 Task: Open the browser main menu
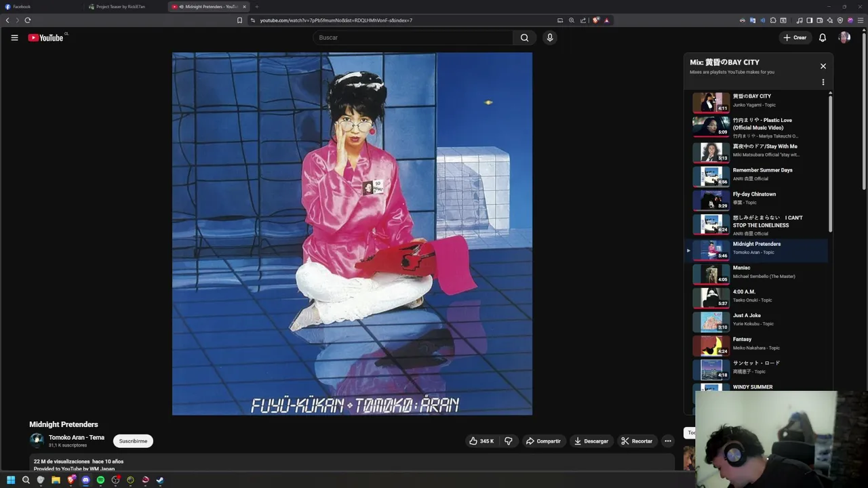(x=860, y=20)
